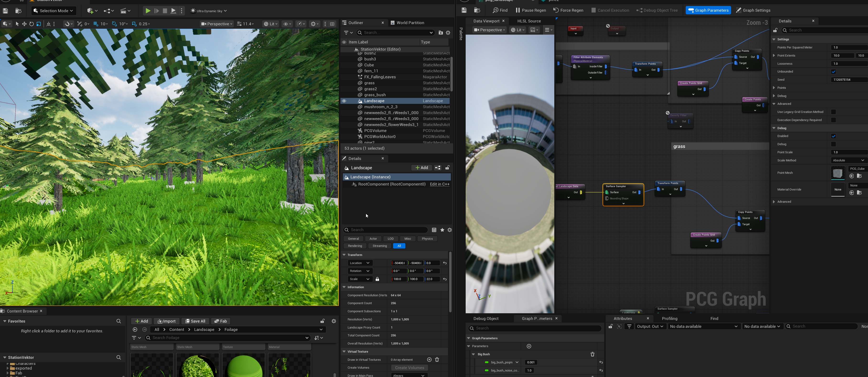Delete the Big Bush parameter group
The height and width of the screenshot is (377, 868).
pos(592,354)
